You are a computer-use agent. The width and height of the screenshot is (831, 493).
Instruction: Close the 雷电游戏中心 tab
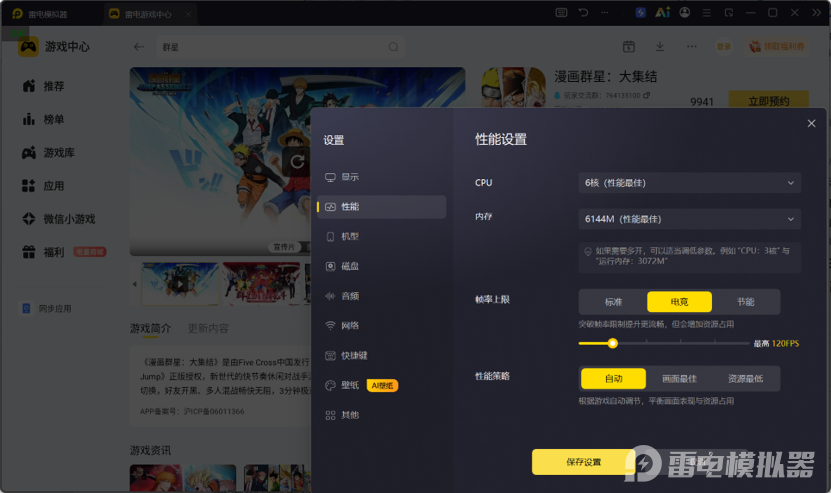188,14
